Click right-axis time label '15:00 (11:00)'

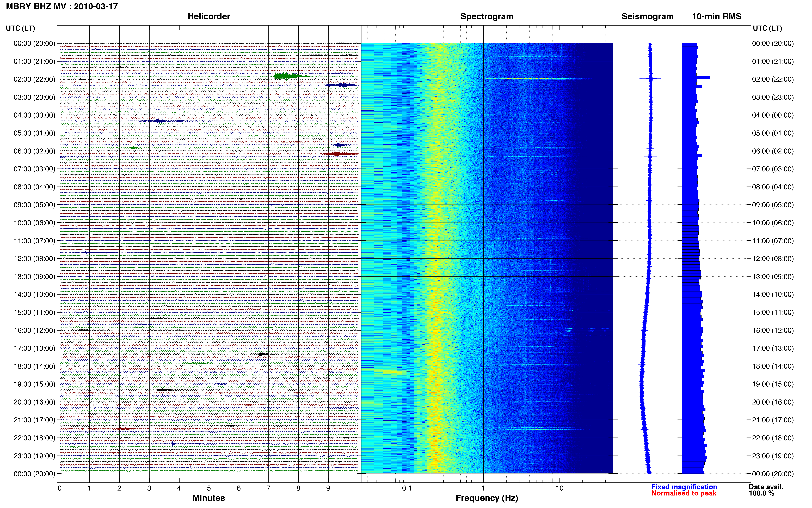click(x=773, y=312)
